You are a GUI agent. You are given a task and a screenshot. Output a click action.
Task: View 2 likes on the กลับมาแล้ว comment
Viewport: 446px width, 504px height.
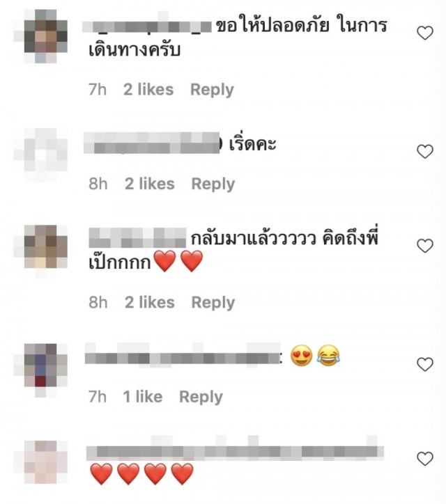(150, 302)
